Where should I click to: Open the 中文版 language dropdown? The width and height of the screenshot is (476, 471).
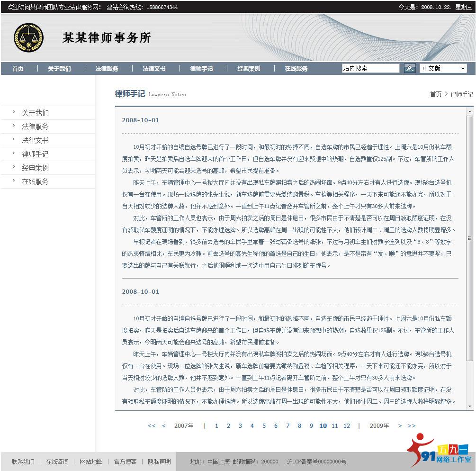pos(463,68)
